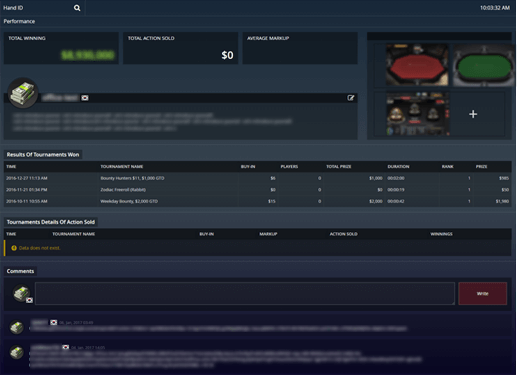Click the ACTION SOLD column header
This screenshot has width=517, height=375.
click(344, 234)
